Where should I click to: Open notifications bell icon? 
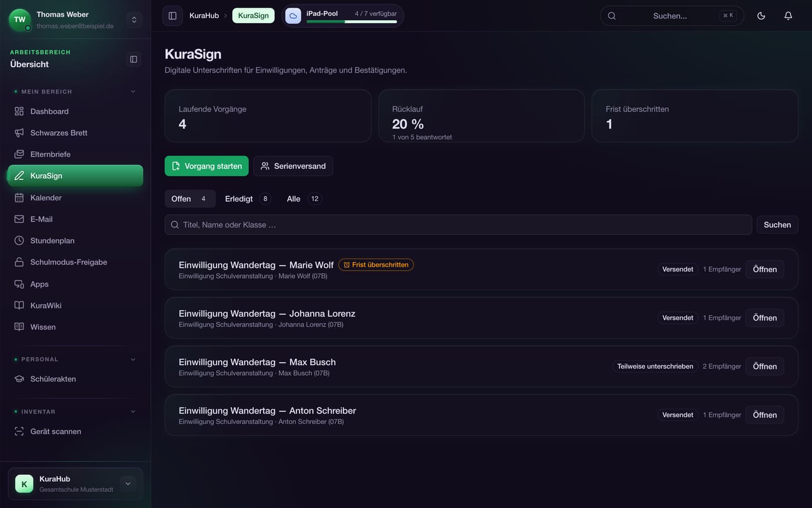[x=788, y=16]
